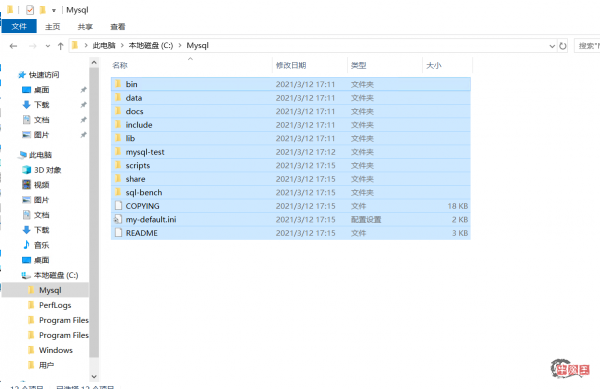
Task: Select the docs folder icon
Action: tap(118, 111)
